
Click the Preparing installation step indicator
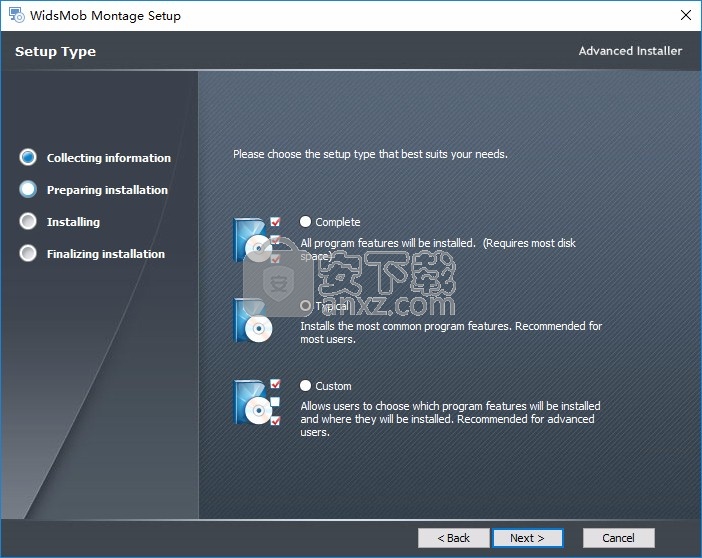[28, 189]
